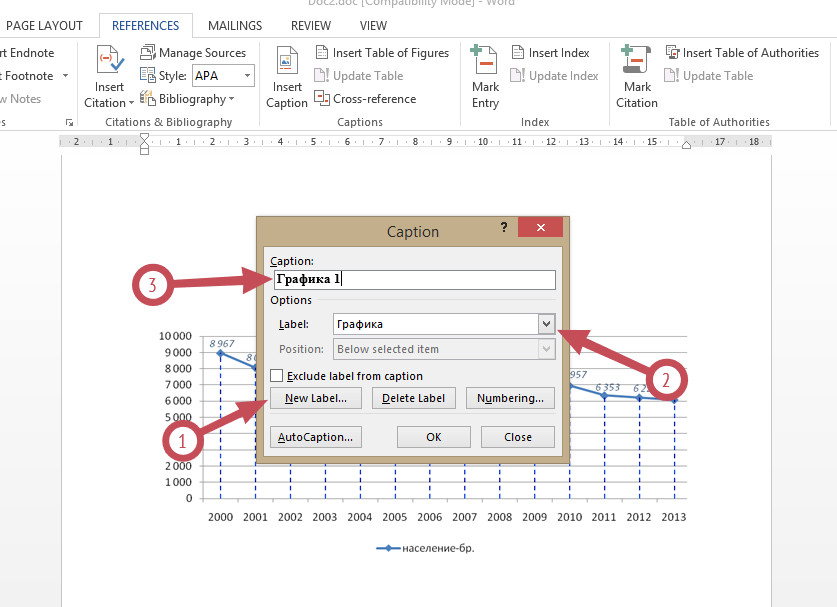Click the 10 000 vertical axis label
This screenshot has height=607, width=837.
(x=175, y=336)
